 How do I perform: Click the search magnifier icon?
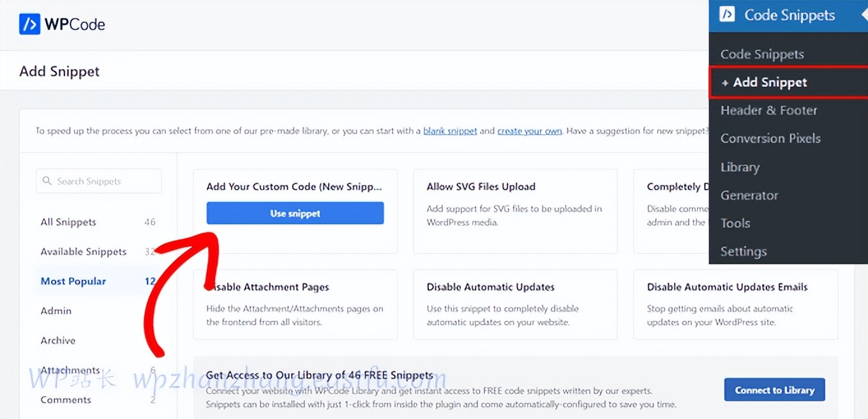pyautogui.click(x=47, y=181)
